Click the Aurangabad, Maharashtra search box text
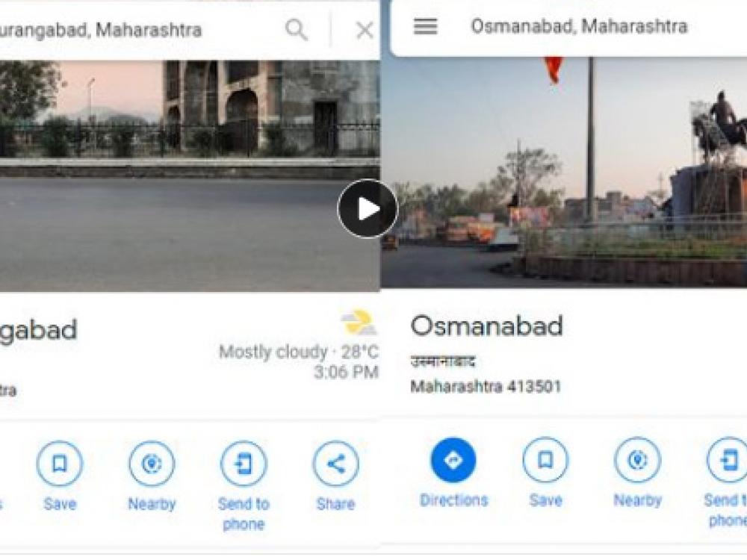 (x=101, y=30)
